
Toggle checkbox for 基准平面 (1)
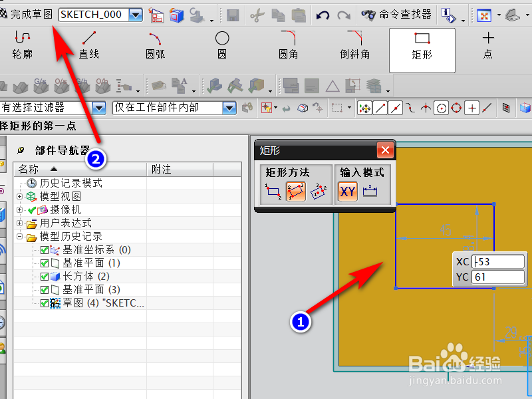pyautogui.click(x=44, y=263)
